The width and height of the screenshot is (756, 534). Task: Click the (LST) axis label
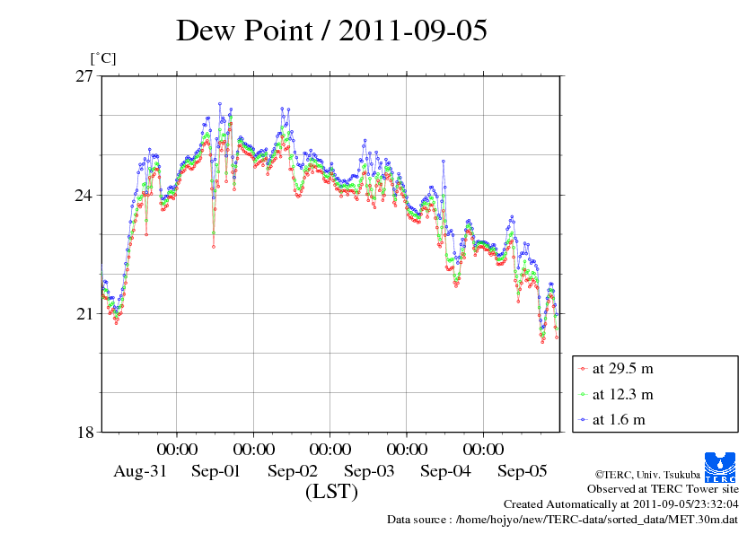point(331,492)
